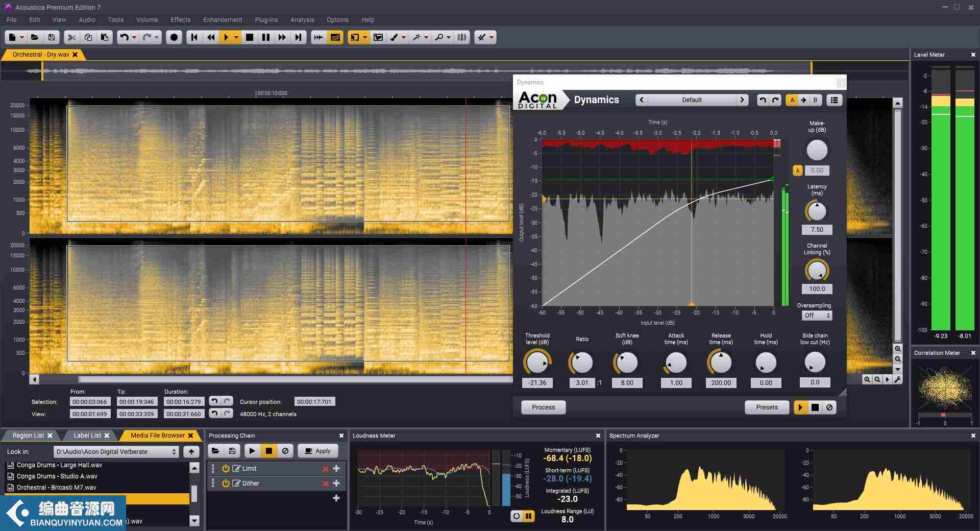The width and height of the screenshot is (980, 531).
Task: Switch to waveform view icon
Action: 318,37
